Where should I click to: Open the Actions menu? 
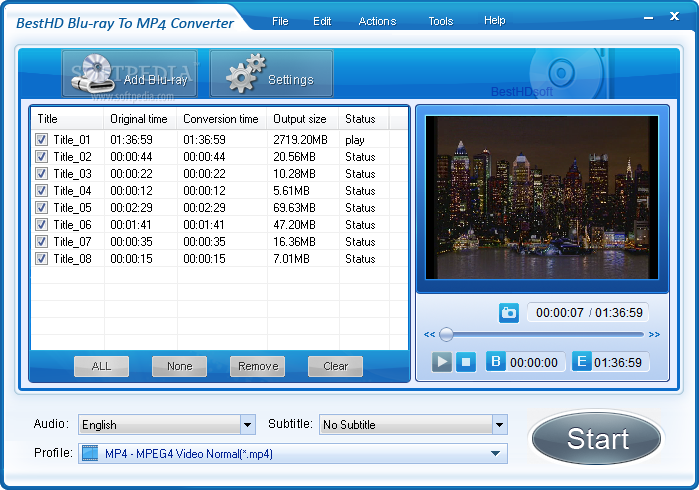(x=377, y=21)
